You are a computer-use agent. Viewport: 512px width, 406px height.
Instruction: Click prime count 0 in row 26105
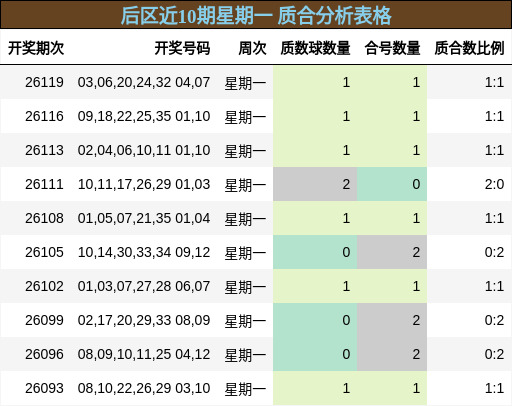346,252
